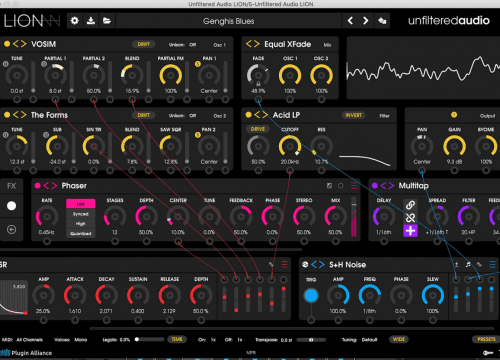Click the Acid LP CUTOFF knob
500x360 pixels.
coord(290,146)
